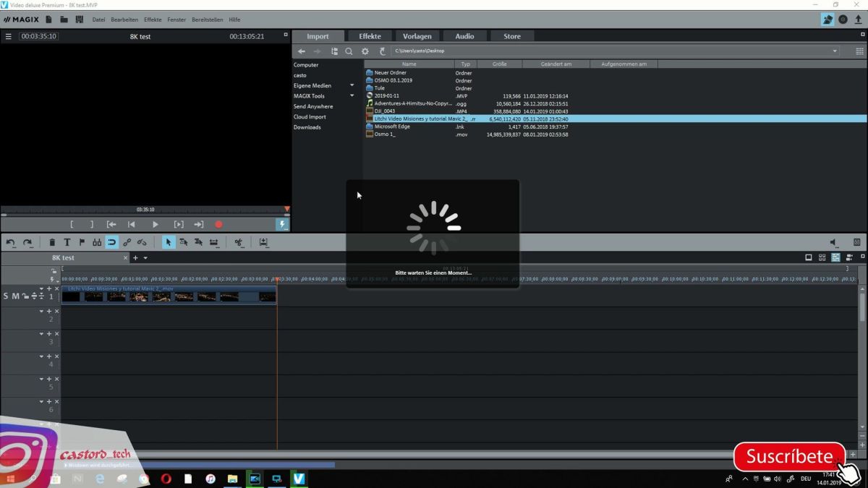Group objects with the link icon
This screenshot has height=488, width=868.
point(127,242)
